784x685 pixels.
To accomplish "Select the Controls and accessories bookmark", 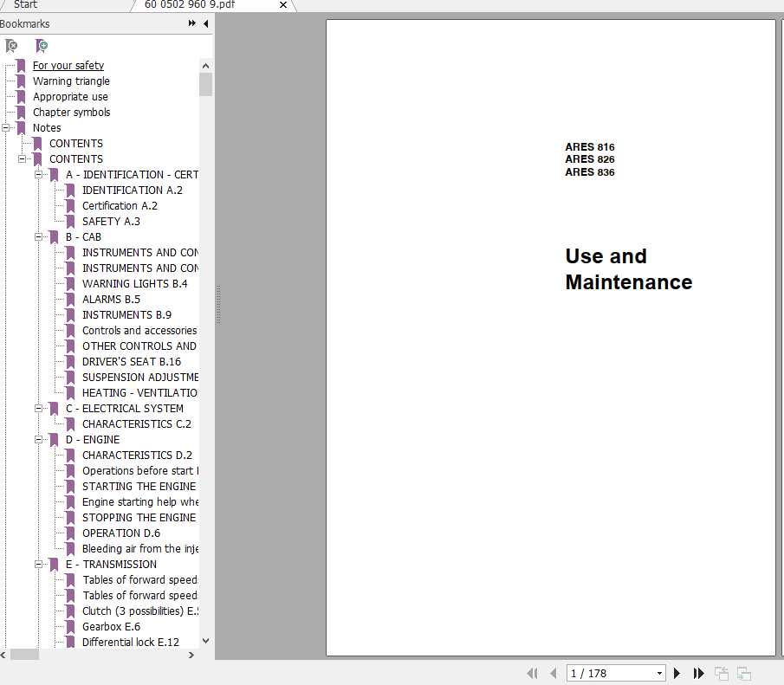I will click(140, 331).
